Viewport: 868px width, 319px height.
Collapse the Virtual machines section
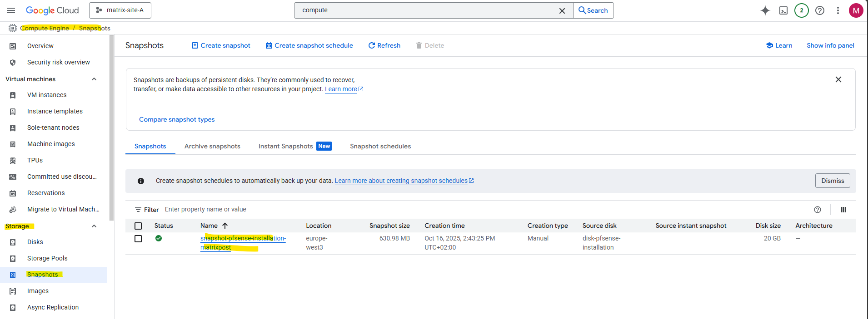[x=94, y=79]
